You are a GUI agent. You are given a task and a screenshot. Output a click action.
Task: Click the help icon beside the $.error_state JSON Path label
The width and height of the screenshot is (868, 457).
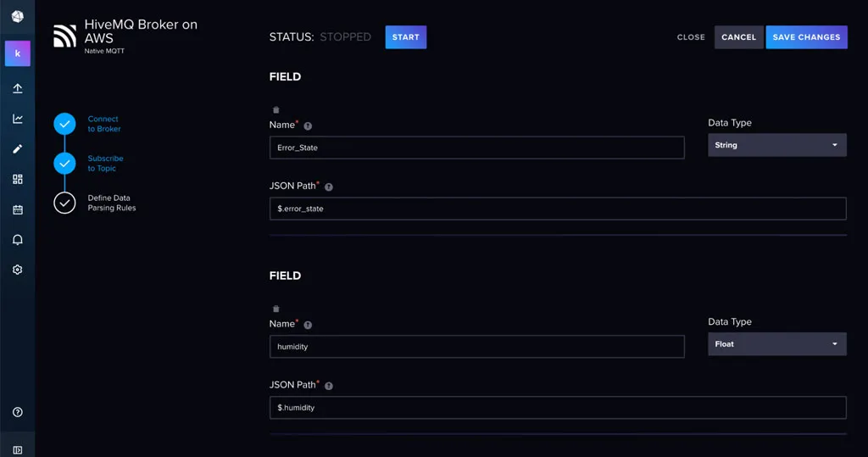click(329, 187)
